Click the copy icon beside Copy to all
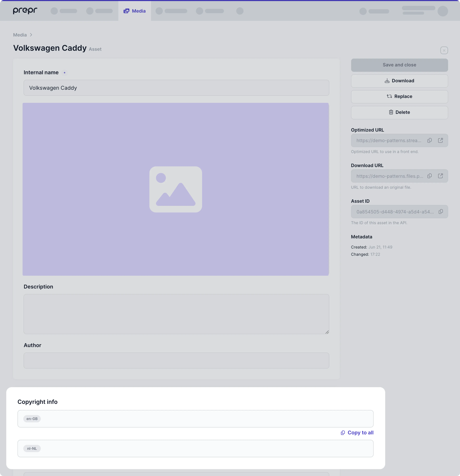This screenshot has height=476, width=460. pyautogui.click(x=343, y=433)
